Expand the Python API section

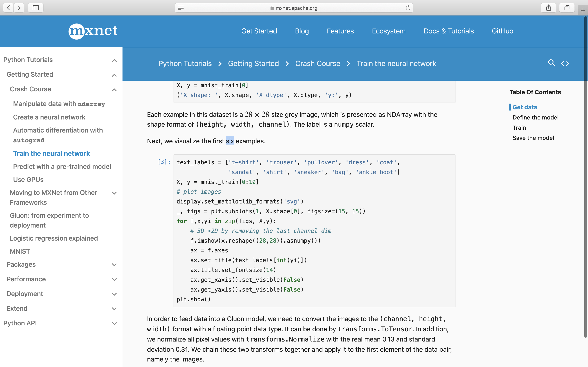[x=114, y=323]
